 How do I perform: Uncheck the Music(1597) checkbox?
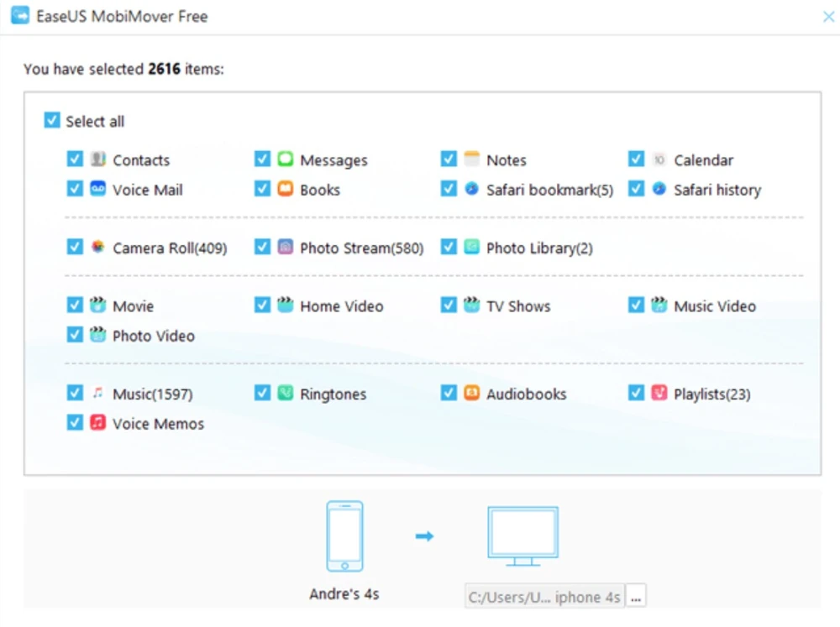pos(75,393)
